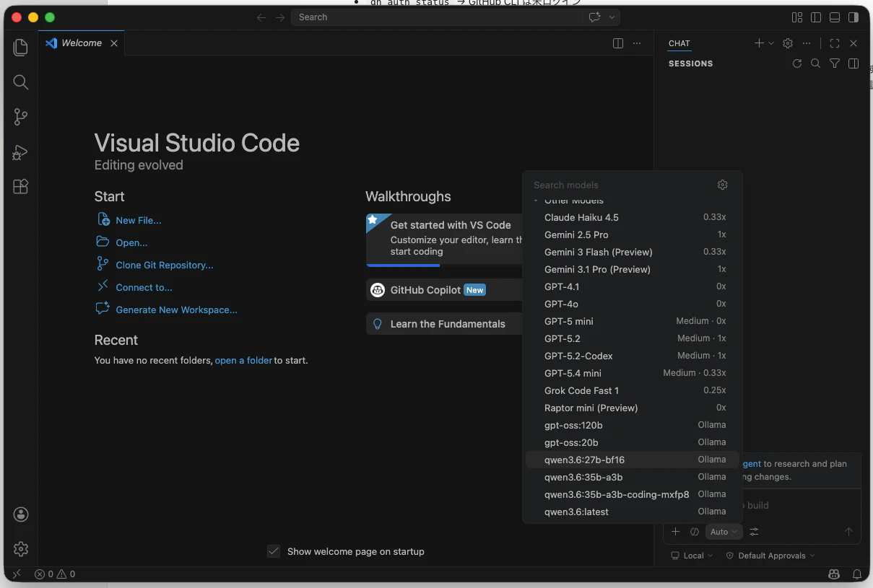Select the Welcome editor tab
The image size is (873, 588).
[x=82, y=43]
